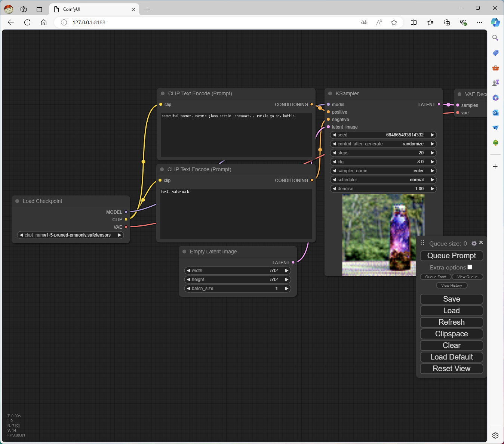Open the scheduler dropdown
This screenshot has width=504, height=444.
click(x=383, y=180)
